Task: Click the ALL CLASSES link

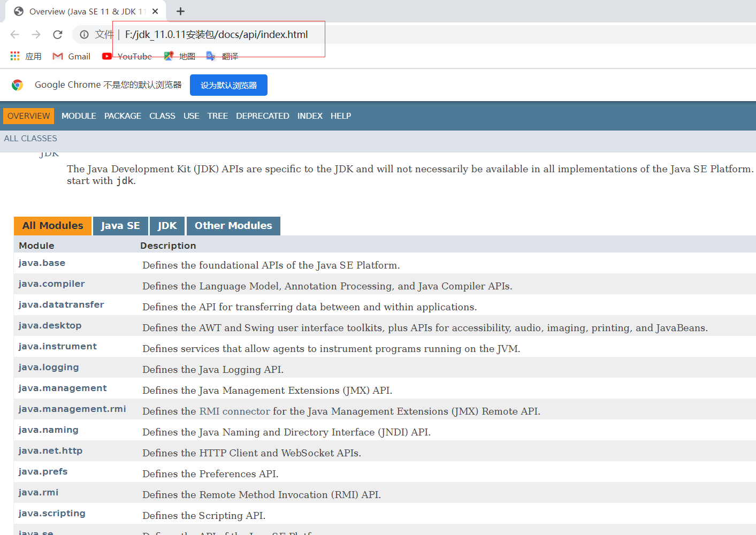Action: click(x=30, y=138)
